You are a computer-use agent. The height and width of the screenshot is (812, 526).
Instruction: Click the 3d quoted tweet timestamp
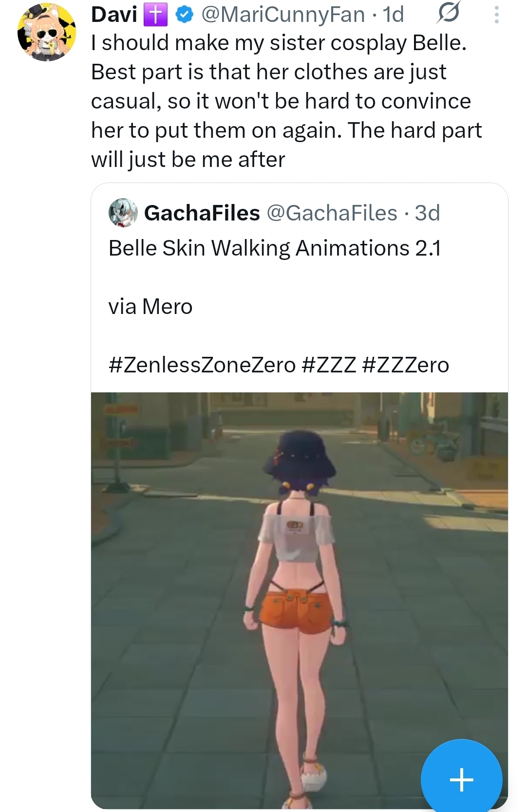(427, 213)
